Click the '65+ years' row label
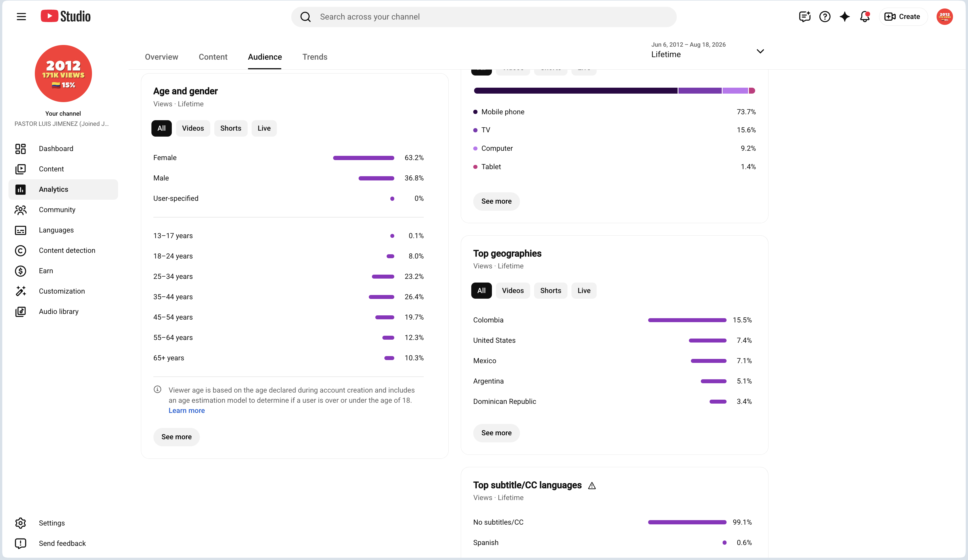 click(x=169, y=358)
